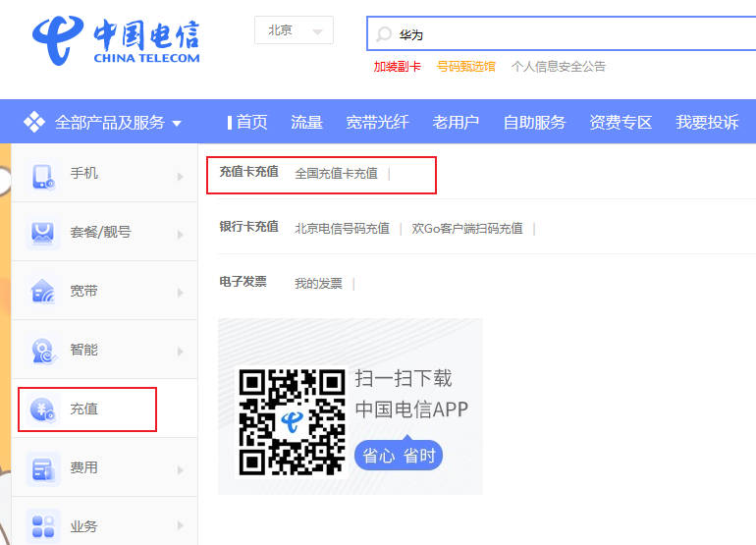Open the 流量 nav item
Screen dimensions: 756x545
[306, 122]
